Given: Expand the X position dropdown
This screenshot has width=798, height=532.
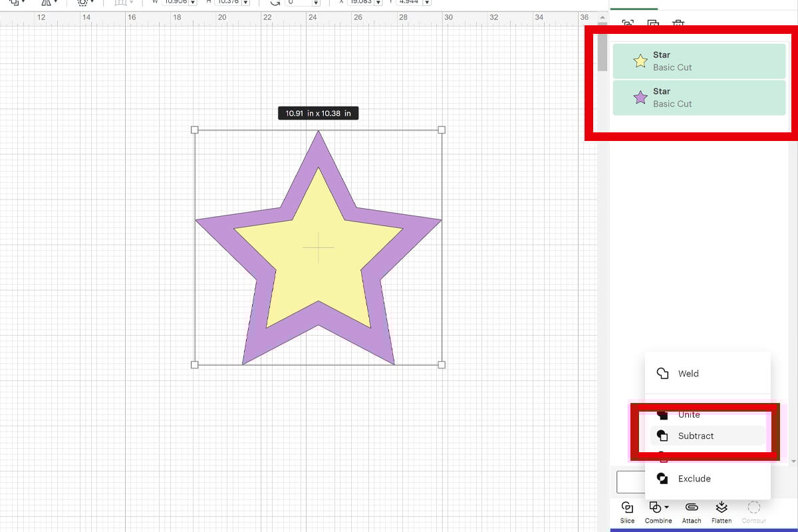Looking at the screenshot, I should [378, 2].
